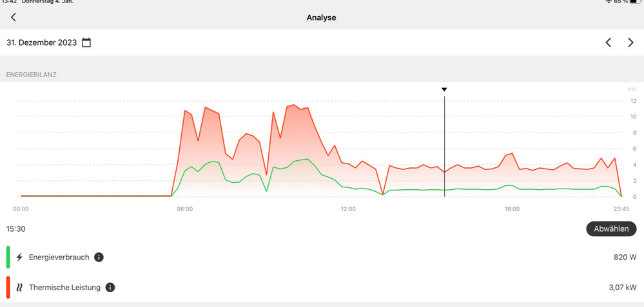
Task: Click the 06:00 label on time axis
Action: 184,209
